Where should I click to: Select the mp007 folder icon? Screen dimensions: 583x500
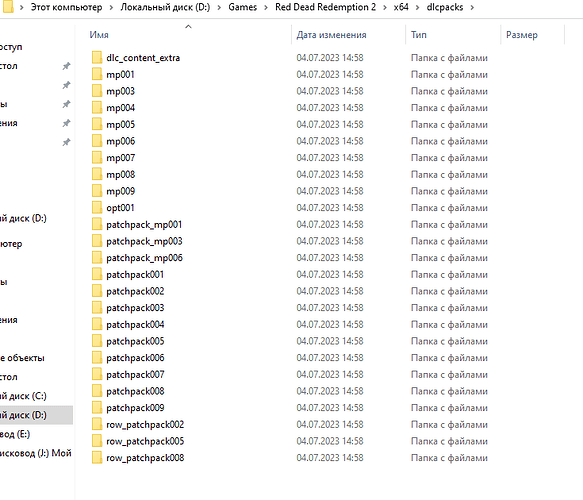pos(97,158)
